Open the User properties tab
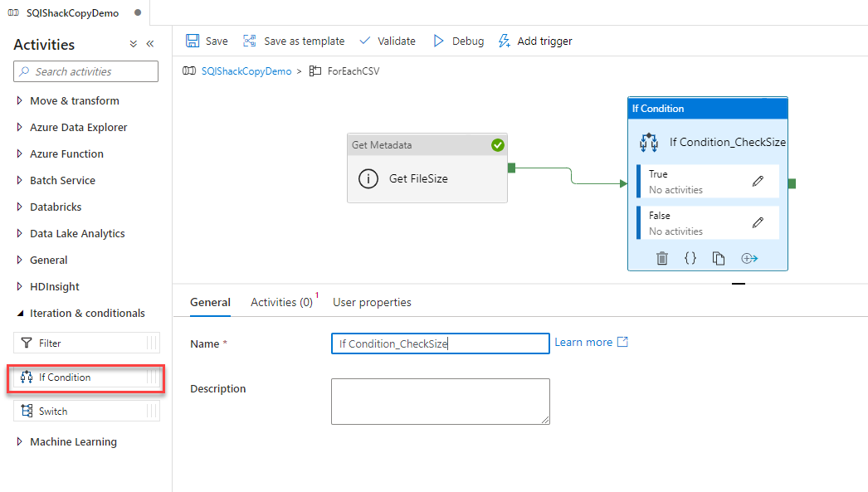Screen dimensions: 868x492 click(x=372, y=302)
